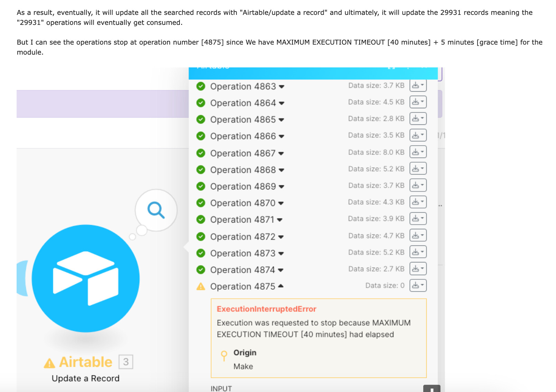Click Data size 3.5 KB text

(376, 135)
